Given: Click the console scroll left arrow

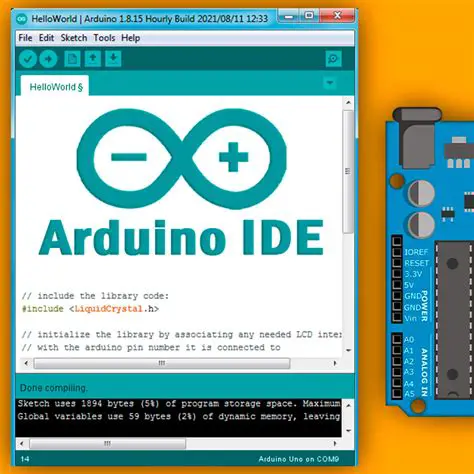Looking at the screenshot, I should pyautogui.click(x=22, y=444).
